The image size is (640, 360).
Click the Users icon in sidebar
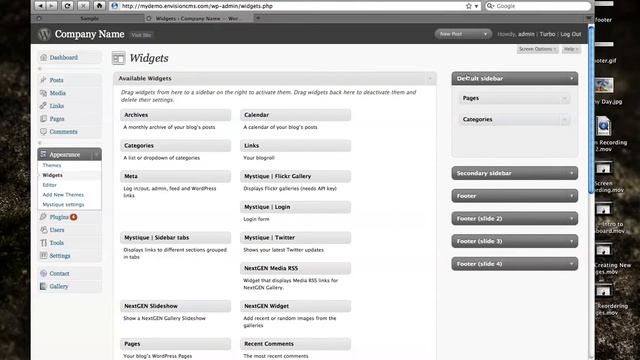[43, 230]
